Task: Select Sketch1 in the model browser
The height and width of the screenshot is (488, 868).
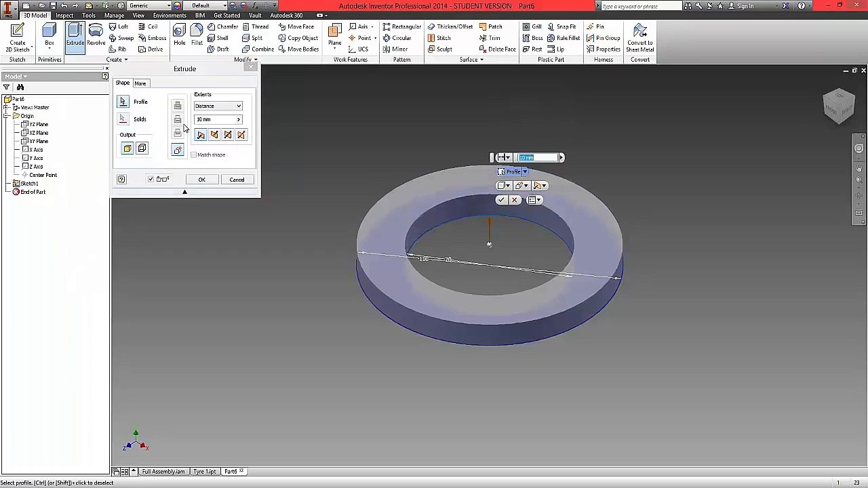Action: coord(28,184)
